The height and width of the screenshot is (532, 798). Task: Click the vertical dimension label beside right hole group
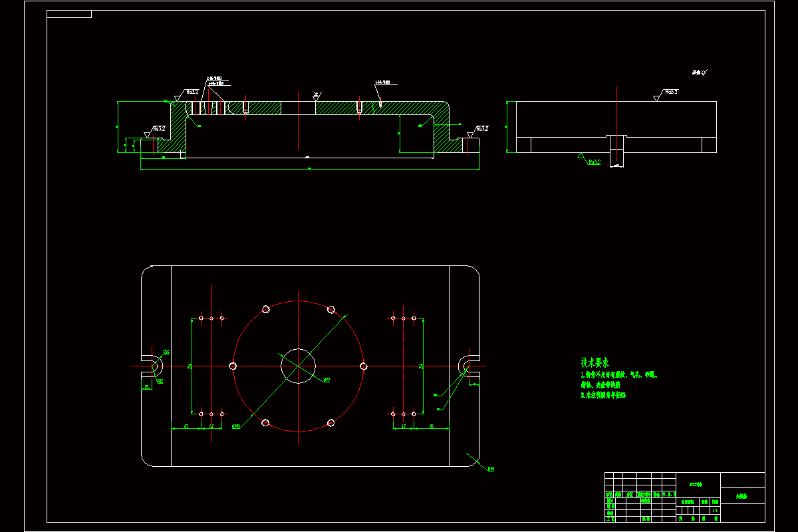(421, 366)
